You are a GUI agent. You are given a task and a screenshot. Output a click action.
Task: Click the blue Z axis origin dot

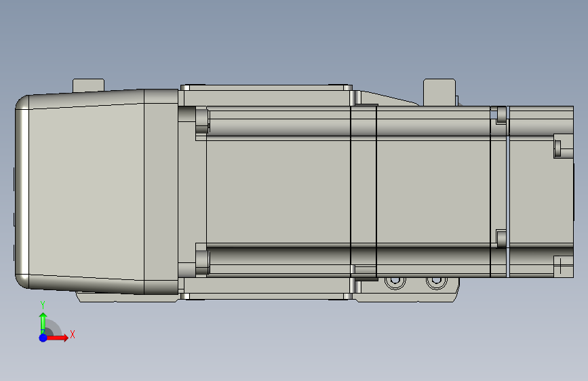(43, 338)
